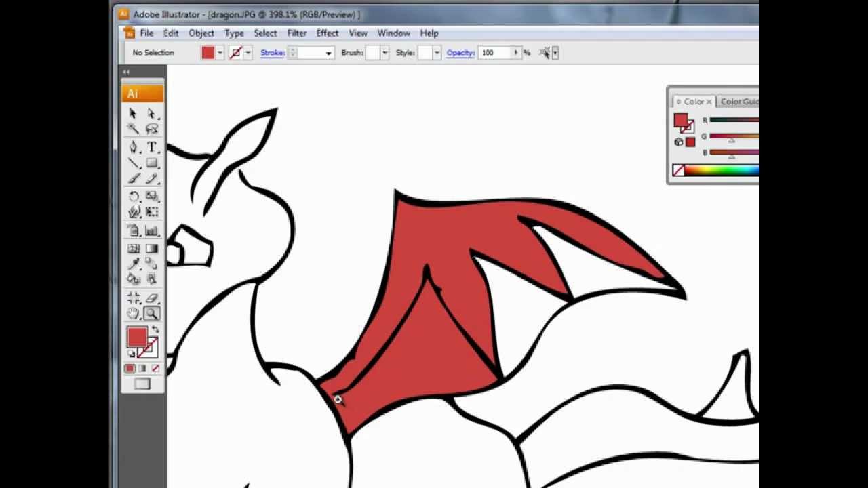This screenshot has width=868, height=488.
Task: Select the Crop Area tool
Action: tap(133, 298)
